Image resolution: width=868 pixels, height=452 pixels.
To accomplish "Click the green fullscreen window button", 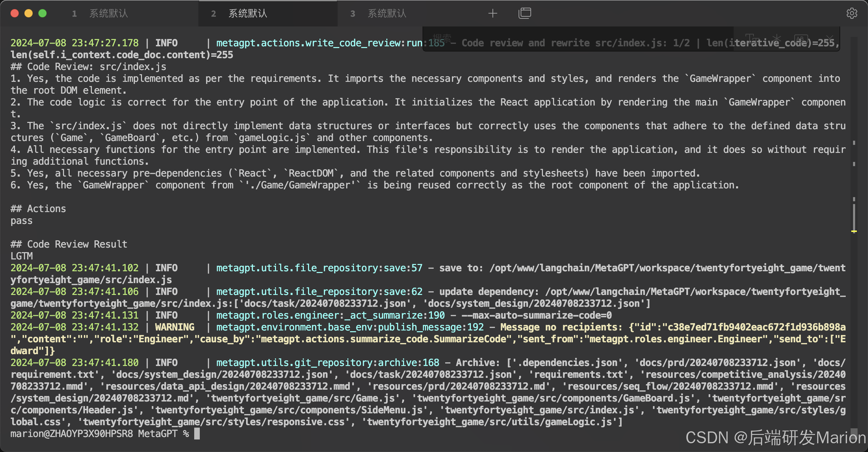I will [42, 14].
